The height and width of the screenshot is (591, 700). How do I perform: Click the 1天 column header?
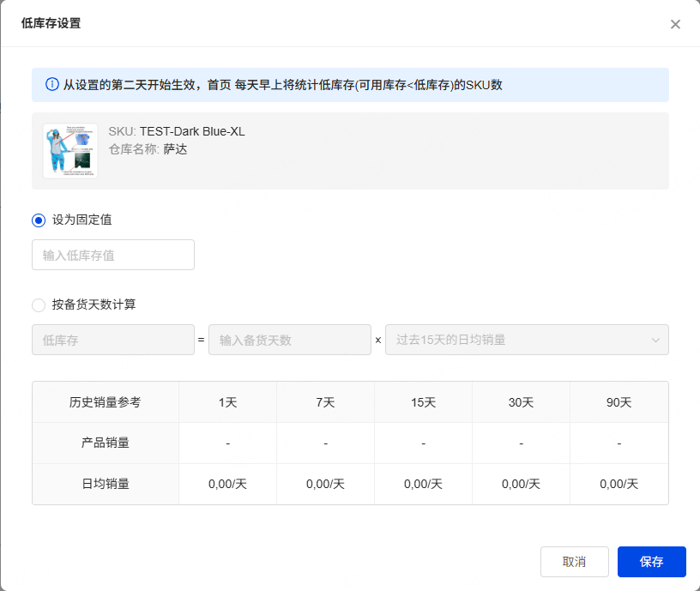pos(227,402)
